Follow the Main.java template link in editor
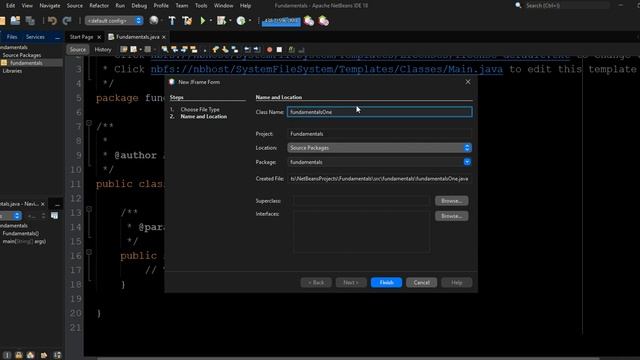Viewport: 640px width, 360px height. click(327, 69)
